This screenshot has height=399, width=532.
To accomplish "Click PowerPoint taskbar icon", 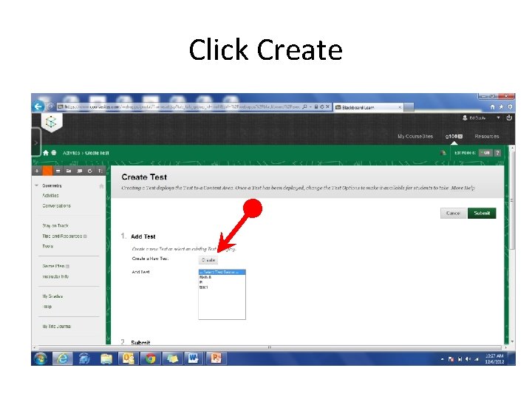I will [x=216, y=358].
